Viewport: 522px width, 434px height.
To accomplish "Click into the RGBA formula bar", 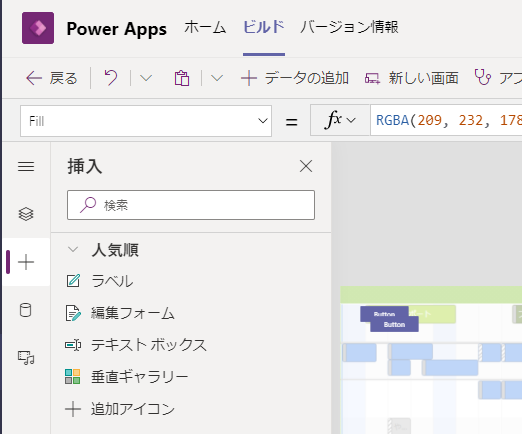I will (446, 120).
